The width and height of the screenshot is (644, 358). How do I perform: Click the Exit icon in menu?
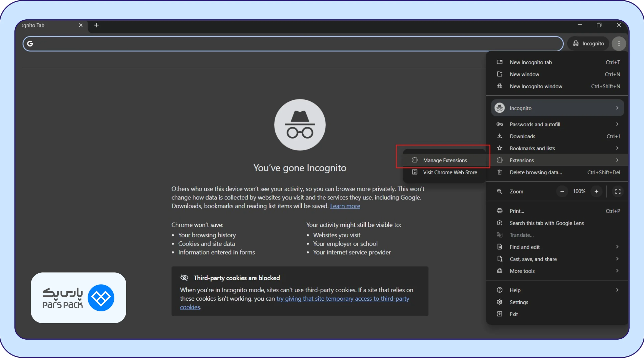500,314
